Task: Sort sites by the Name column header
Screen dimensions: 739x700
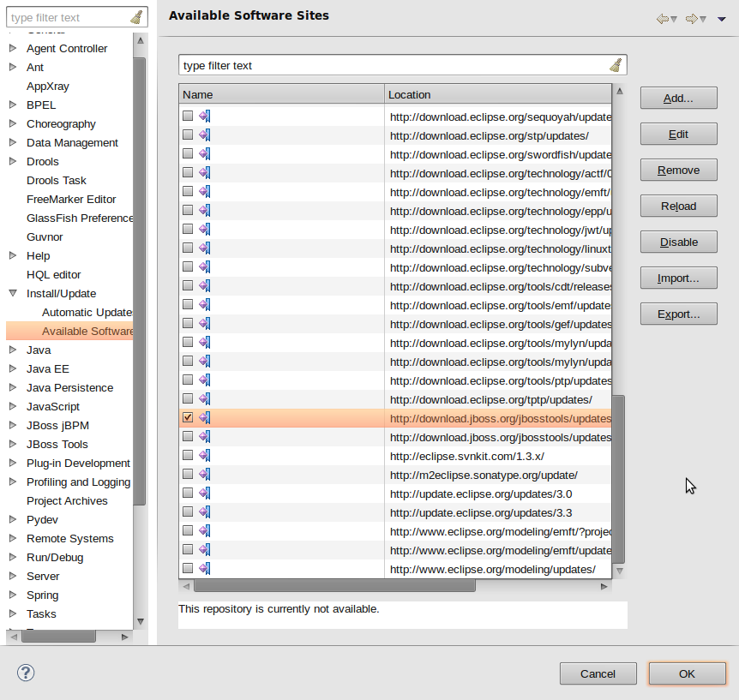Action: 282,94
